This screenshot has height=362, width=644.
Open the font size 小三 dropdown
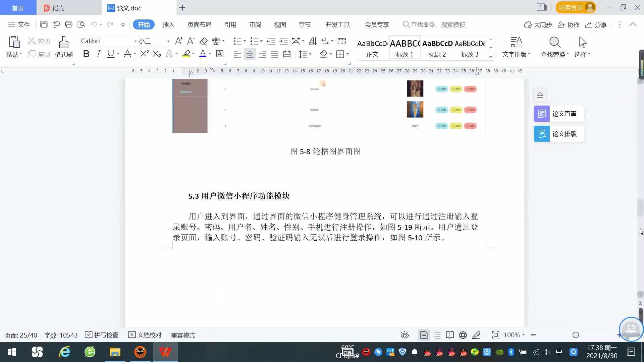[168, 41]
